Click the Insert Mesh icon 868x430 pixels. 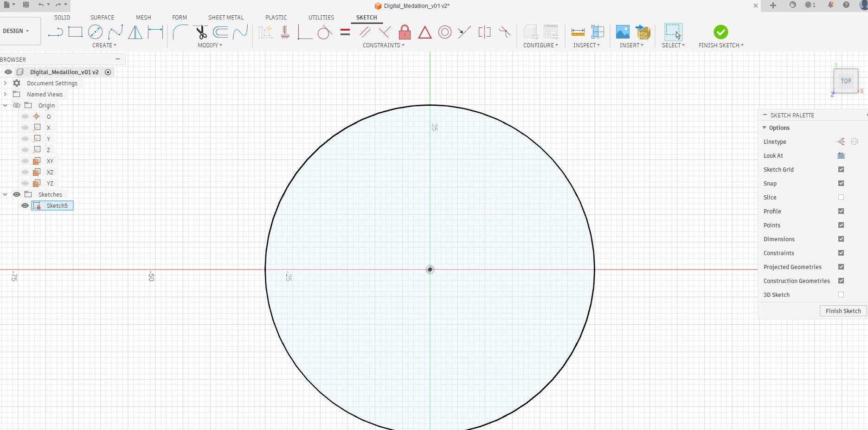click(643, 32)
